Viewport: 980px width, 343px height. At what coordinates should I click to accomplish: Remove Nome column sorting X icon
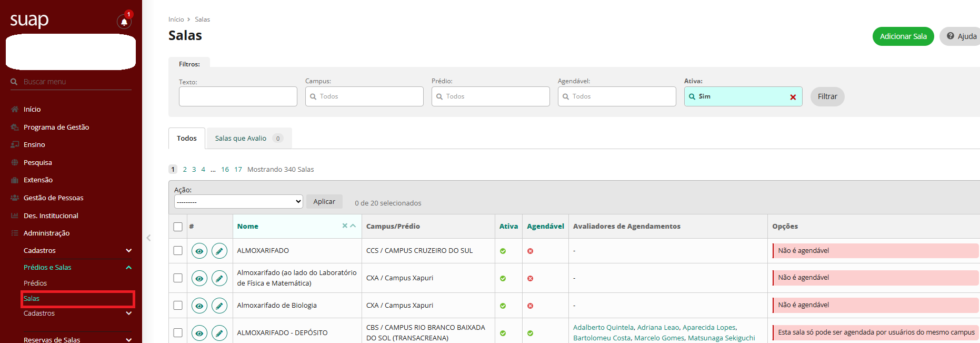click(345, 226)
